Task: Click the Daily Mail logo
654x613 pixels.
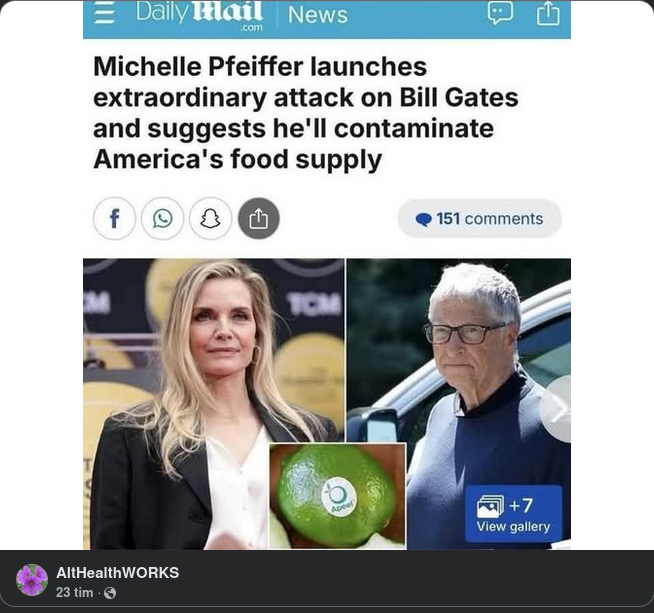Action: point(199,15)
